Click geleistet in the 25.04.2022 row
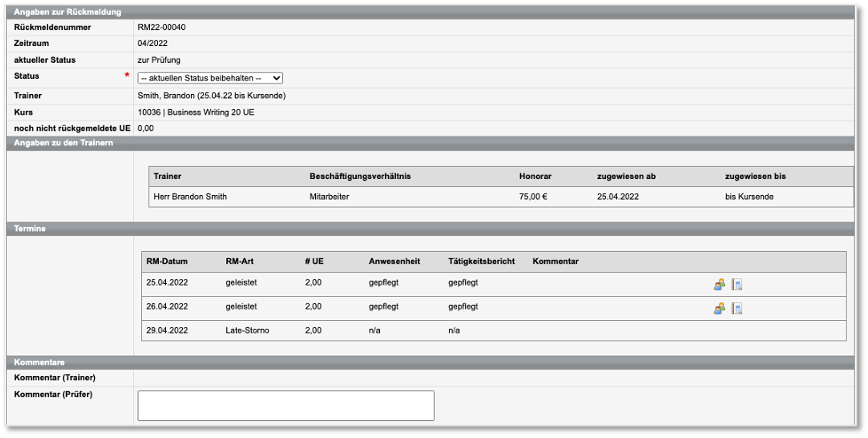 click(241, 283)
